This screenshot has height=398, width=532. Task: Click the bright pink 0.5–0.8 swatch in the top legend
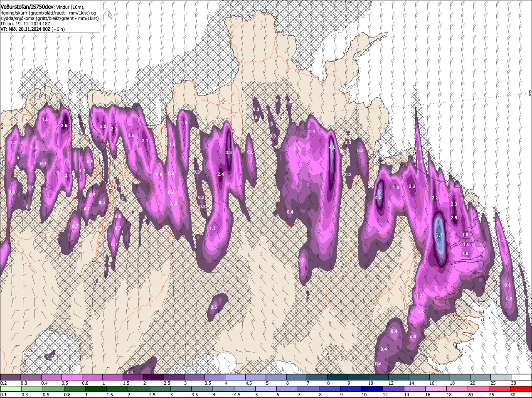tap(72, 377)
